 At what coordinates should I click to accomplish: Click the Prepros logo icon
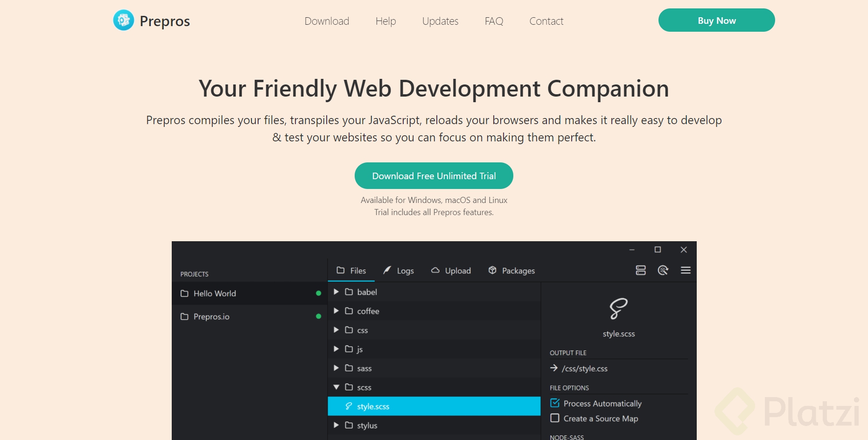click(x=123, y=21)
